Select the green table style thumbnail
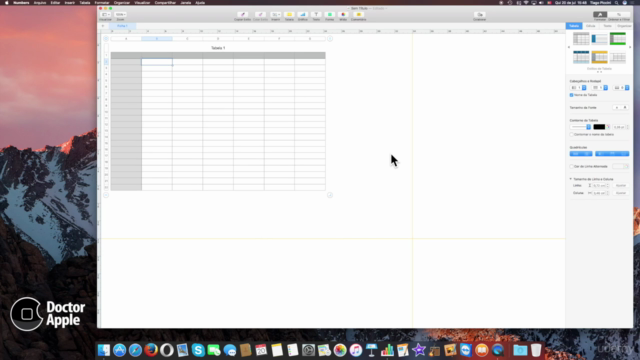640x360 pixels. (618, 39)
